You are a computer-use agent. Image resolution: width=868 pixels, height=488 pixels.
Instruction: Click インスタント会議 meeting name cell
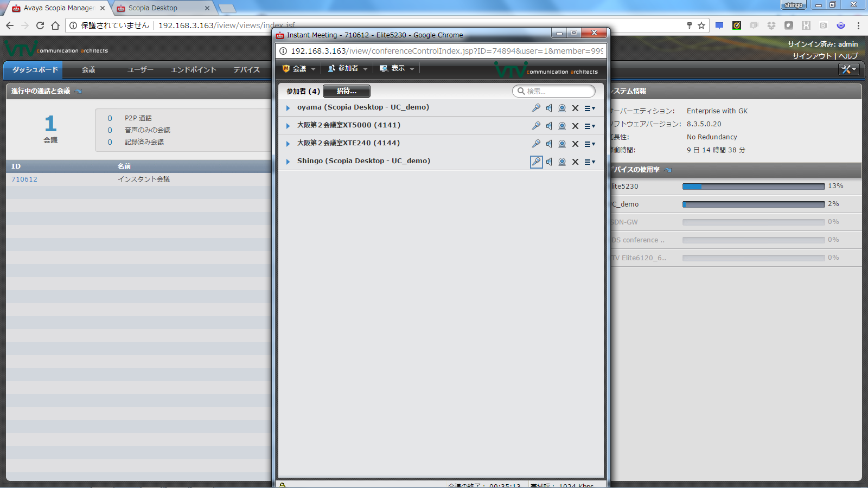[x=144, y=179]
